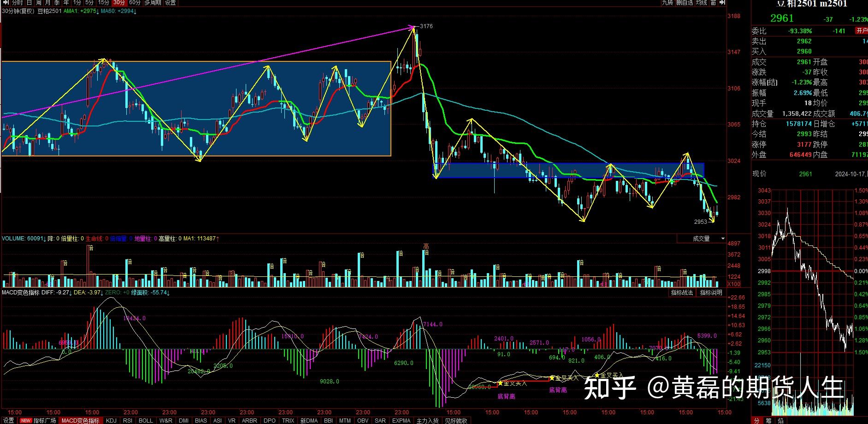Click the red 开户 button
The height and width of the screenshot is (424, 868).
862,30
